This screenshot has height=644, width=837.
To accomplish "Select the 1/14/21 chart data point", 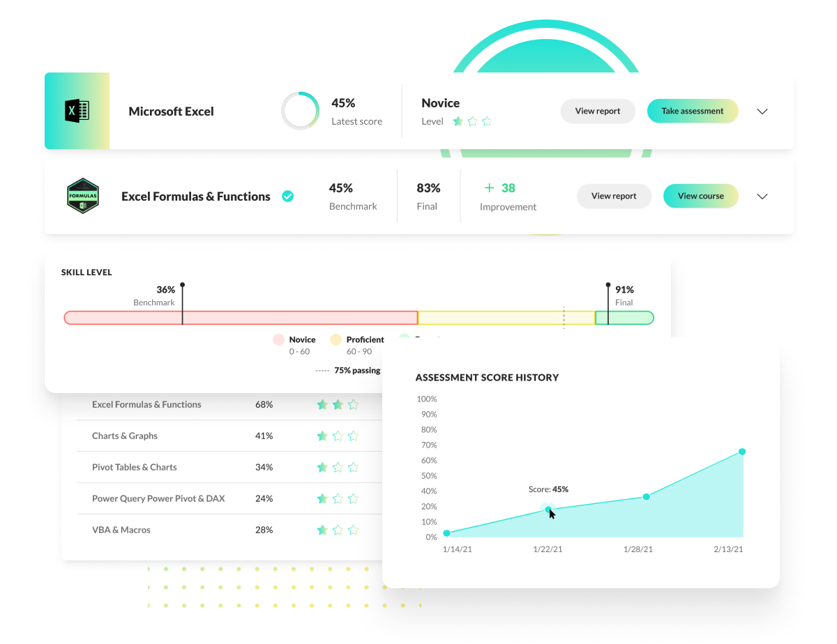I will pos(446,533).
